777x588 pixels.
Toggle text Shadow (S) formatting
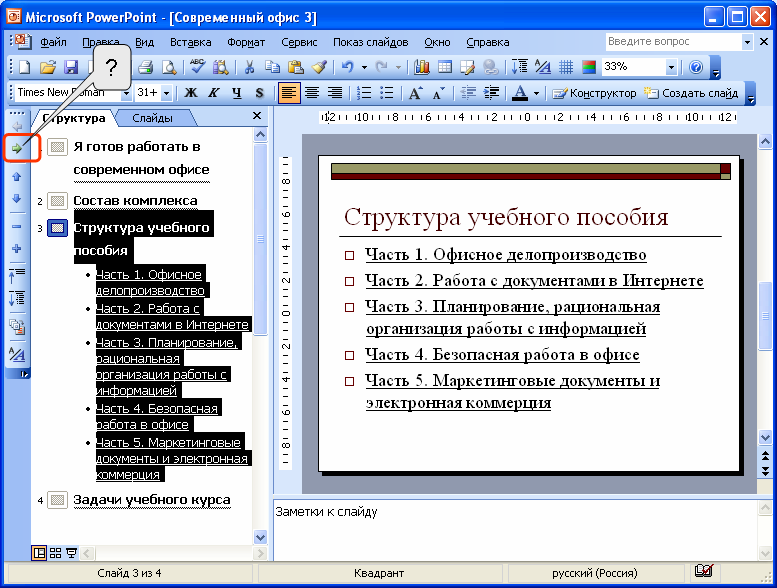point(259,93)
